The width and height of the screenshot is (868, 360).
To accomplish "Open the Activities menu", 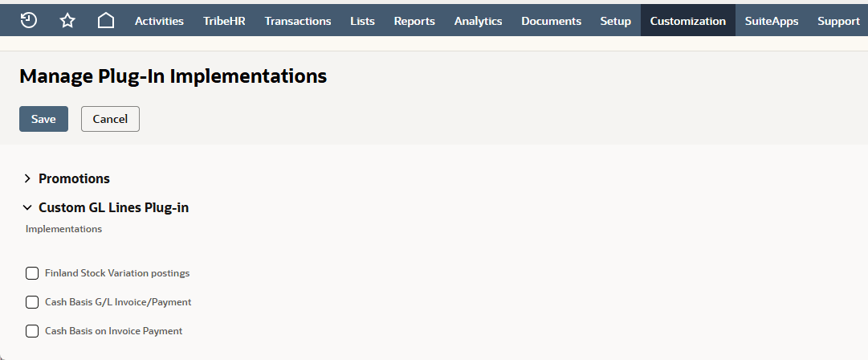I will pos(160,21).
